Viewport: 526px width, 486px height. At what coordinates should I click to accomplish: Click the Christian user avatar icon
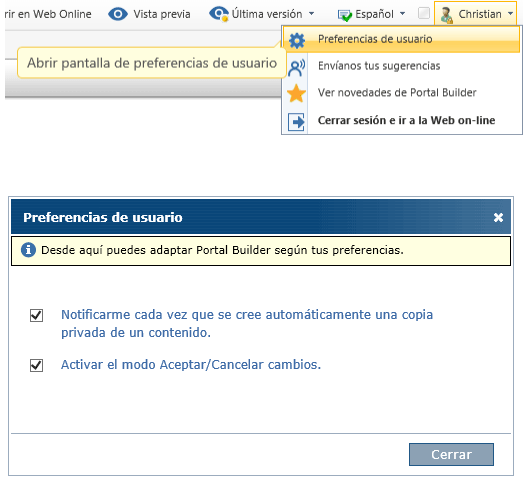pyautogui.click(x=447, y=15)
